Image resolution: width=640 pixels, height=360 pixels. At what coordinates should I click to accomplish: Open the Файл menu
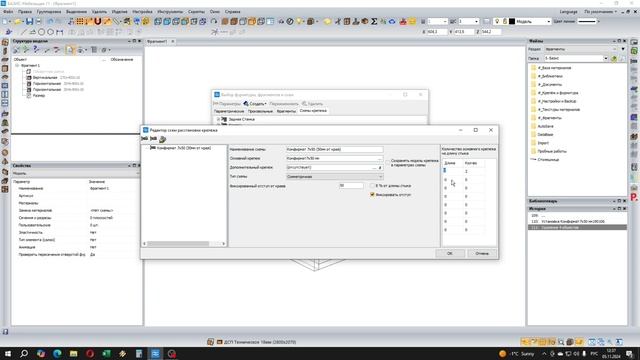point(8,12)
